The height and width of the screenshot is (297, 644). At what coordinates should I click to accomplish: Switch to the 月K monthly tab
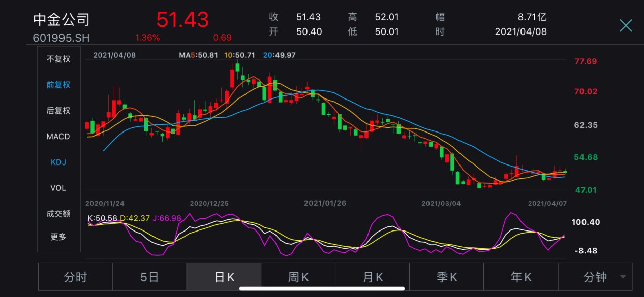pos(372,277)
